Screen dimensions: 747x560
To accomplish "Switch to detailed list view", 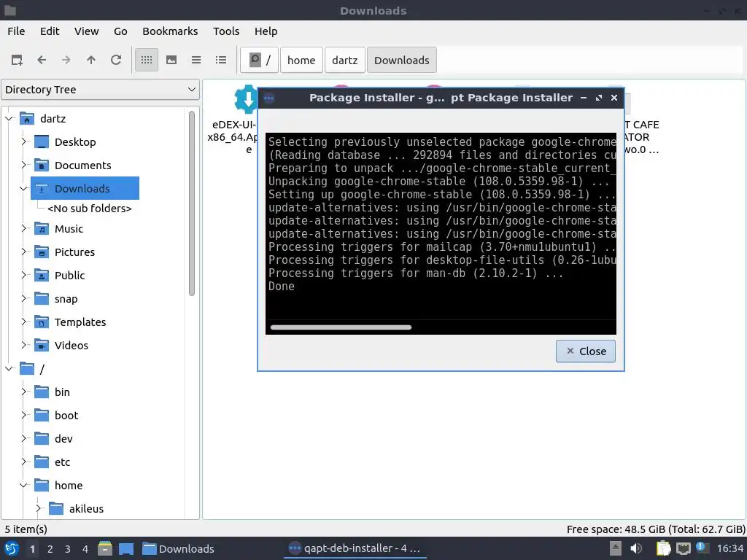I will (221, 60).
